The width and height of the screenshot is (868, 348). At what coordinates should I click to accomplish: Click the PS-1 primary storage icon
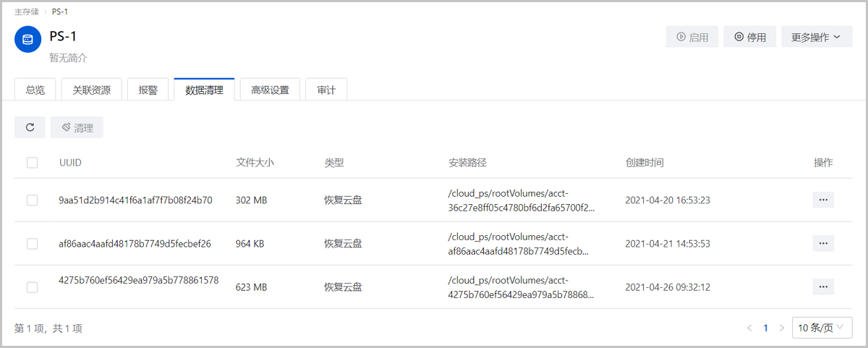click(28, 39)
